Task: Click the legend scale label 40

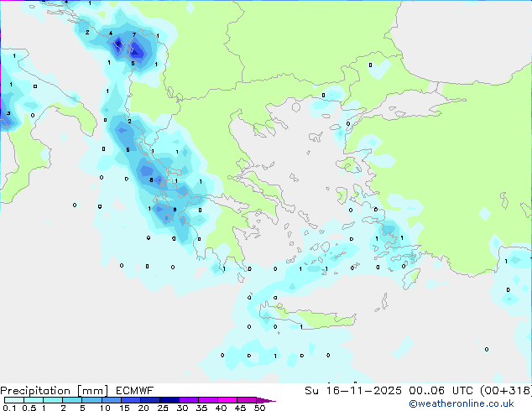Action: [x=221, y=408]
